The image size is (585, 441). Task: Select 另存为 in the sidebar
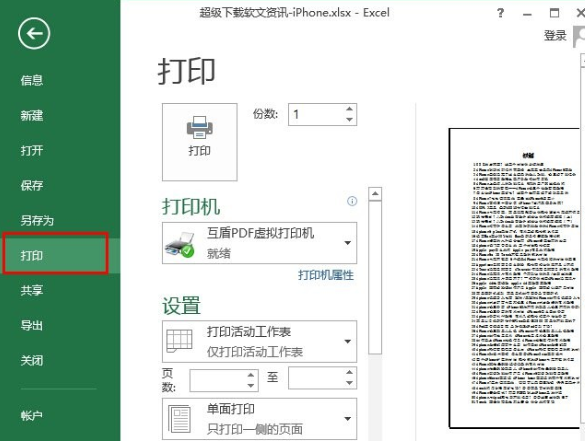point(37,220)
